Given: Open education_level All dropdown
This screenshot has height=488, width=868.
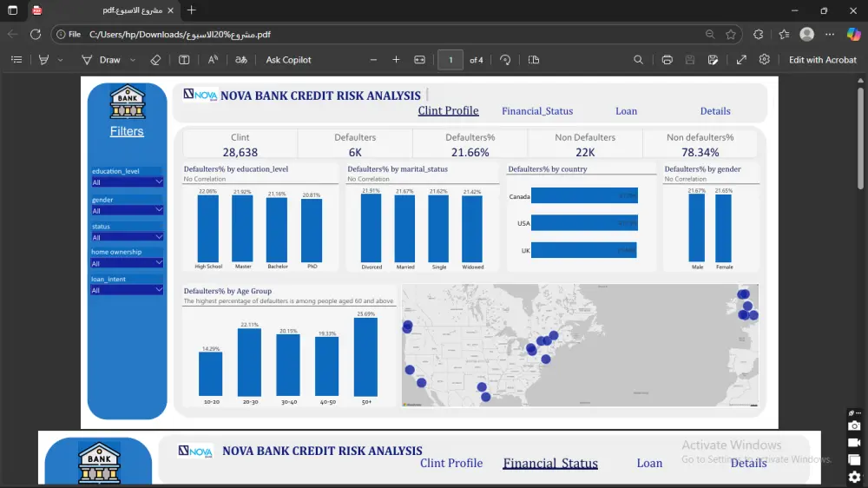Looking at the screenshot, I should pos(127,182).
